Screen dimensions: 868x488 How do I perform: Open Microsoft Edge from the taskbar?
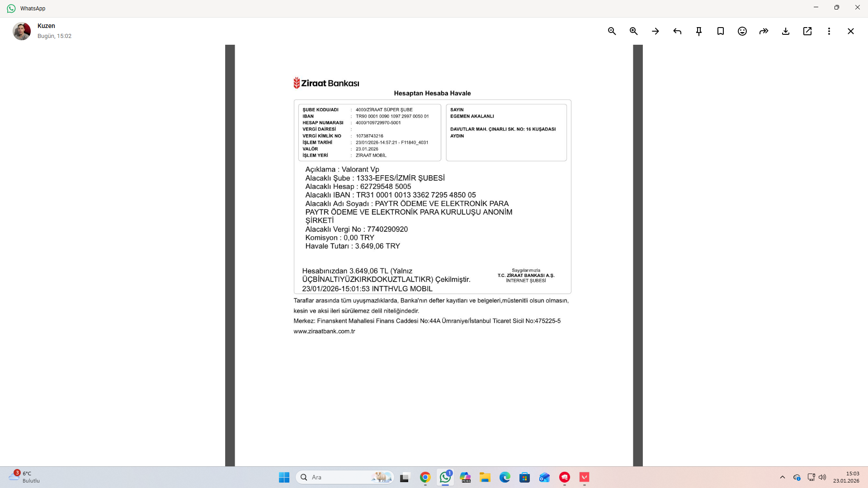click(x=505, y=477)
